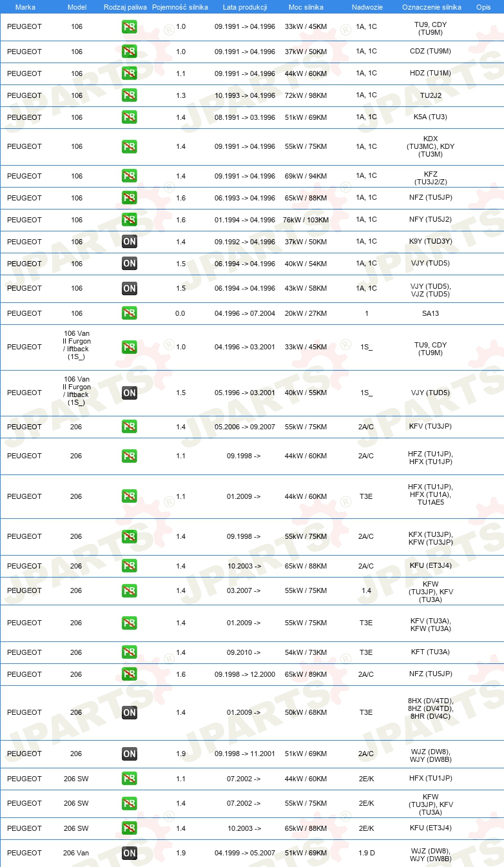
Task: Click diesel ON icon for 40kW / 54KM row
Action: (130, 264)
